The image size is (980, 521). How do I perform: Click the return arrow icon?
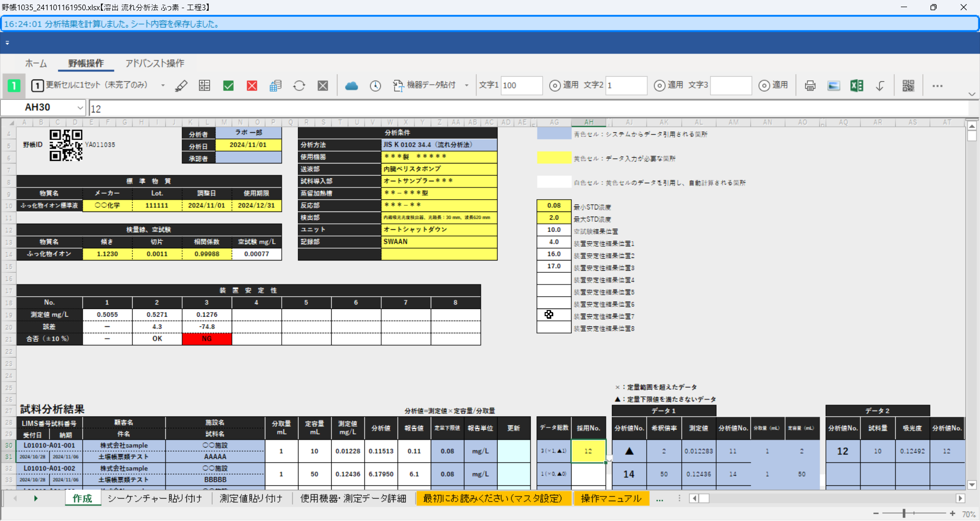(880, 86)
